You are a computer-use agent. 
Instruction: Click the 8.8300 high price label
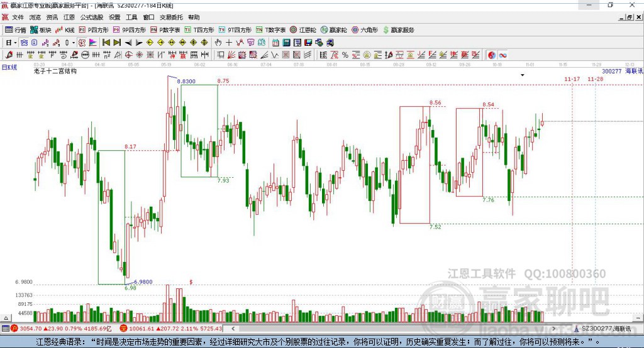point(186,81)
